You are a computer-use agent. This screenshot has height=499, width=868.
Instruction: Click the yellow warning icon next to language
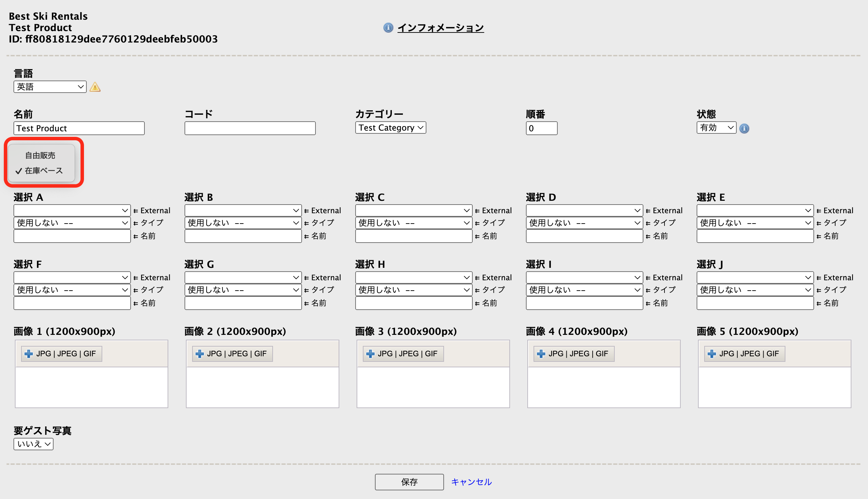[x=95, y=87]
